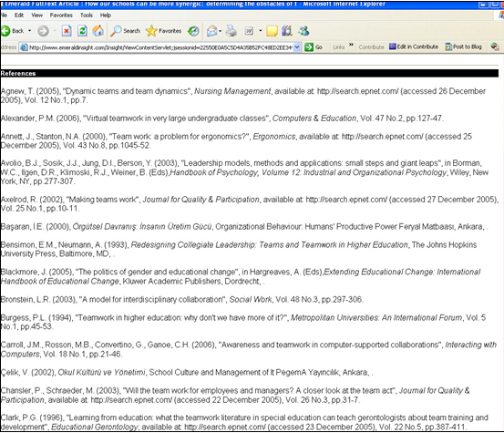Open the Tools menu
504x433 pixels.
[x=87, y=15]
